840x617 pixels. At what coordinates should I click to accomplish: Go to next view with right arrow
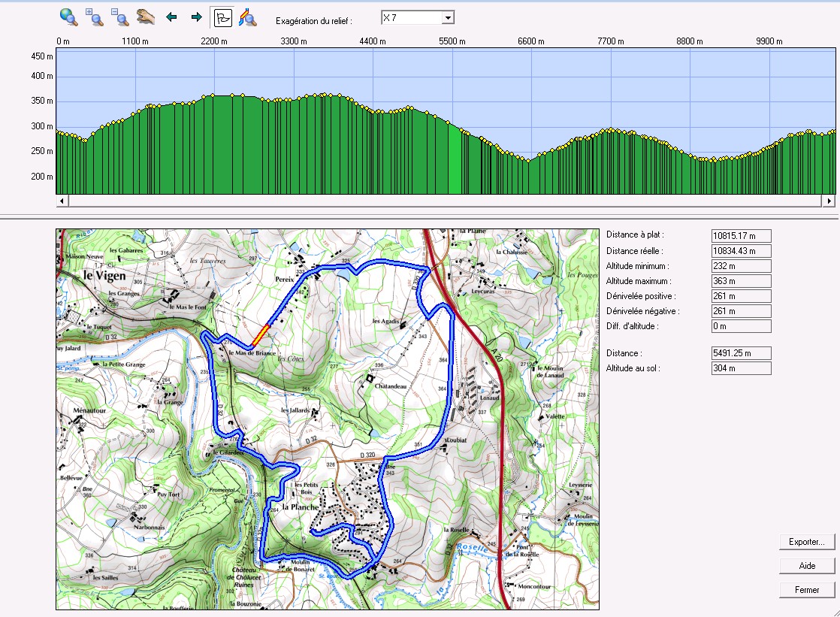196,17
